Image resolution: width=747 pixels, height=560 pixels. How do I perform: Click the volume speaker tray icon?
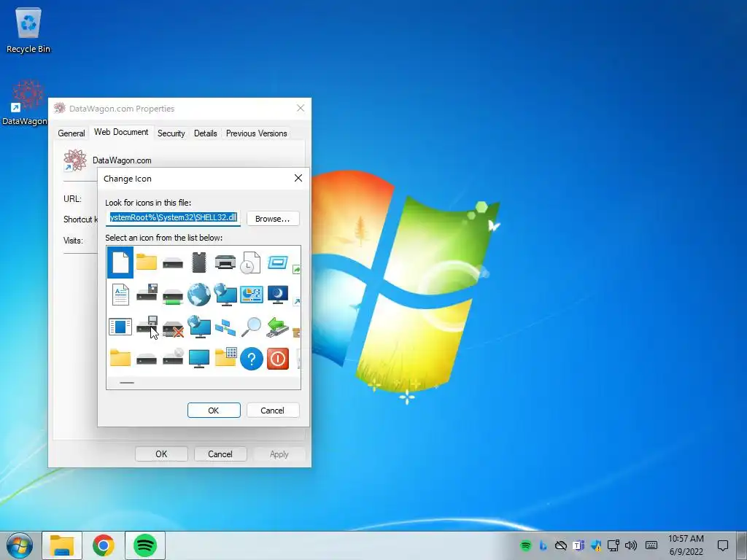[631, 545]
